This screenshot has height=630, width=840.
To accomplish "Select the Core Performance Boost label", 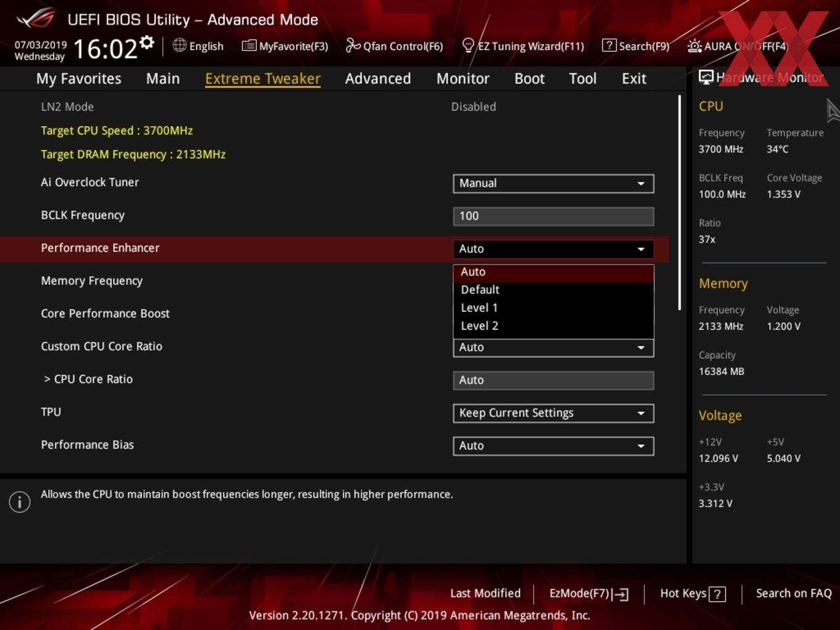I will [105, 313].
